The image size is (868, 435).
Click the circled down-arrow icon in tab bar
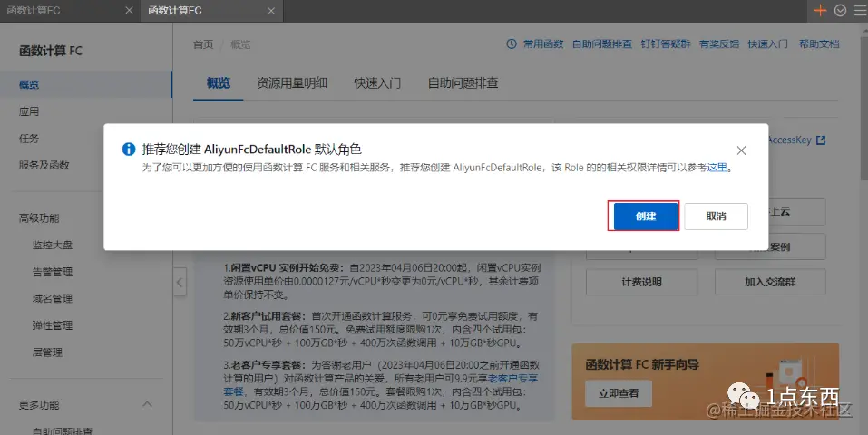[x=840, y=11]
